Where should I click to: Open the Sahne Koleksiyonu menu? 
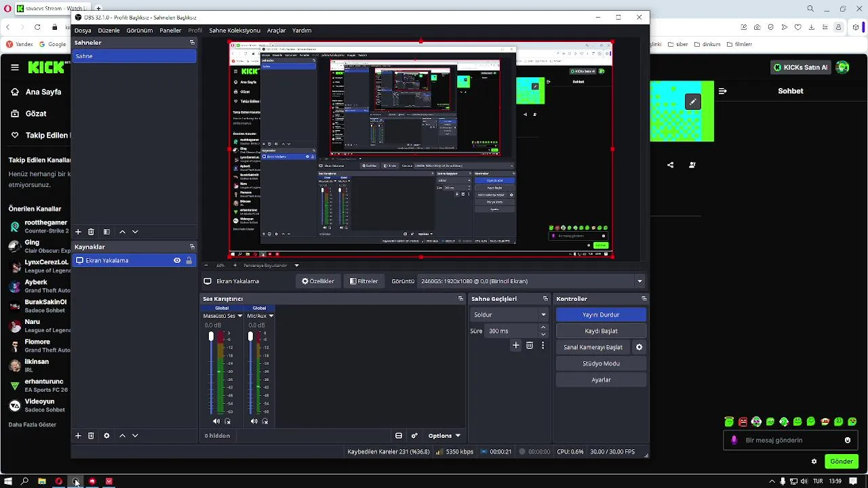[235, 30]
